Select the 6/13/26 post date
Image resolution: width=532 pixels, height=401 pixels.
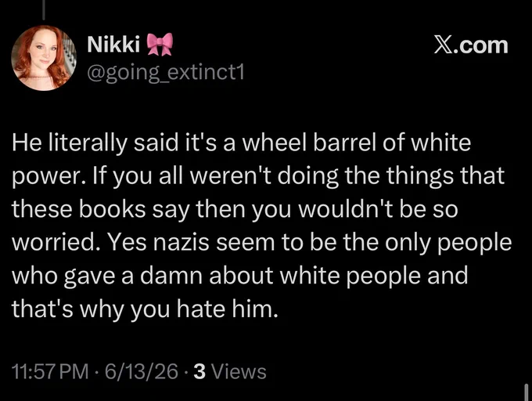(x=141, y=371)
